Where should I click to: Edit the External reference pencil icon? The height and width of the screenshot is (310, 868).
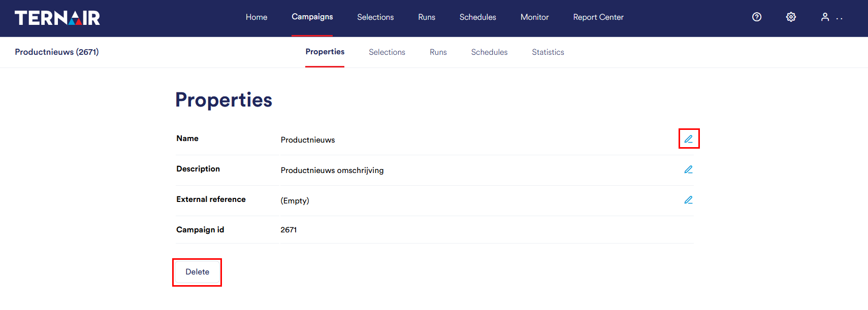point(689,200)
